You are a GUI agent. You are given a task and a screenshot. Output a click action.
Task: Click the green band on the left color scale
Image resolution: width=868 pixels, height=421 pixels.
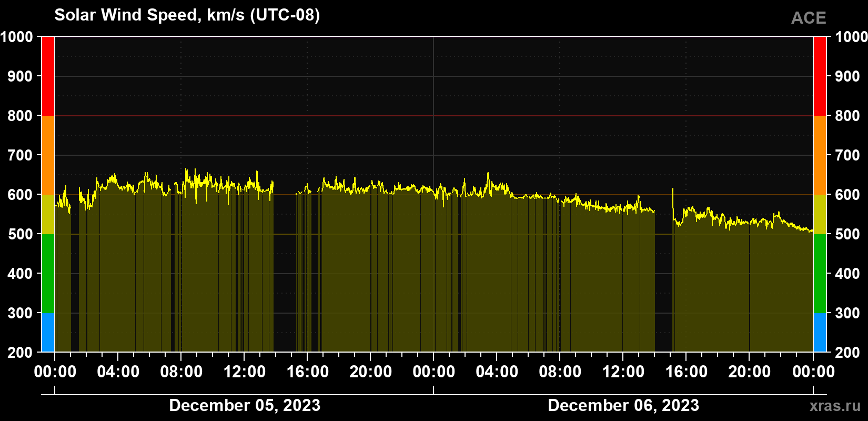[x=48, y=274]
